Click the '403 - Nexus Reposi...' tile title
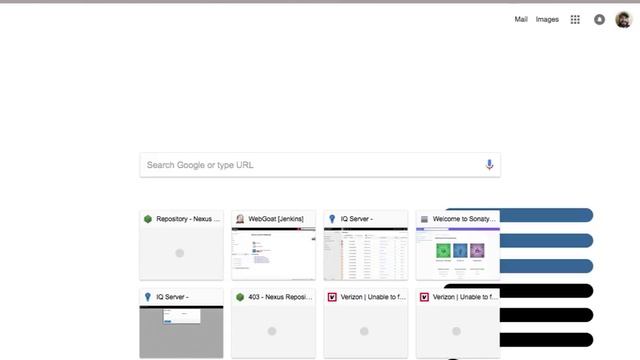The height and width of the screenshot is (360, 640). tap(280, 297)
